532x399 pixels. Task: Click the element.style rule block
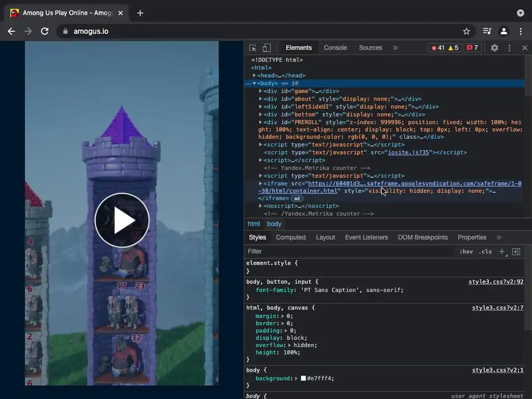385,267
